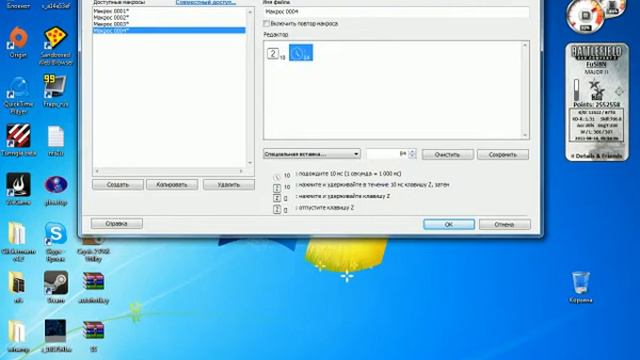Open the WinRAR archive in the bottom desktop row
Image resolution: width=640 pixels, height=360 pixels.
point(93,336)
